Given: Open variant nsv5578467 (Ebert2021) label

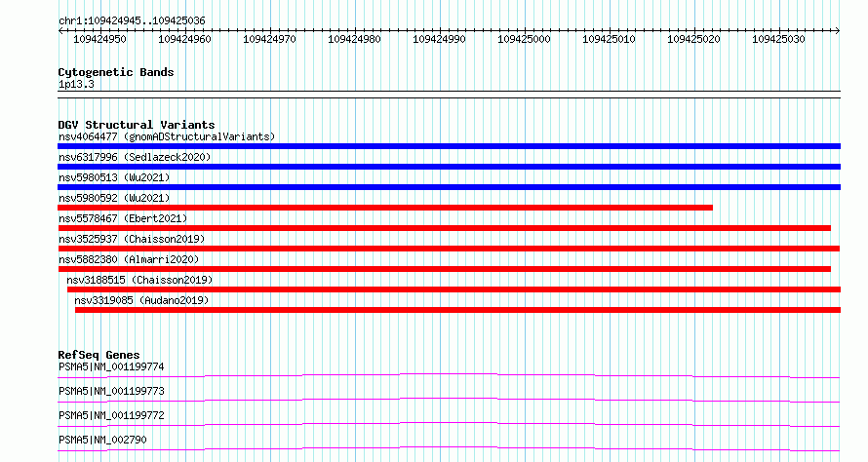Looking at the screenshot, I should (x=123, y=218).
